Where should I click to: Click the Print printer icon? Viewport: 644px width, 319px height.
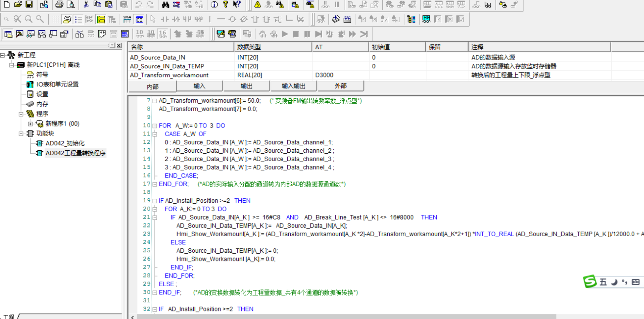(x=59, y=4)
